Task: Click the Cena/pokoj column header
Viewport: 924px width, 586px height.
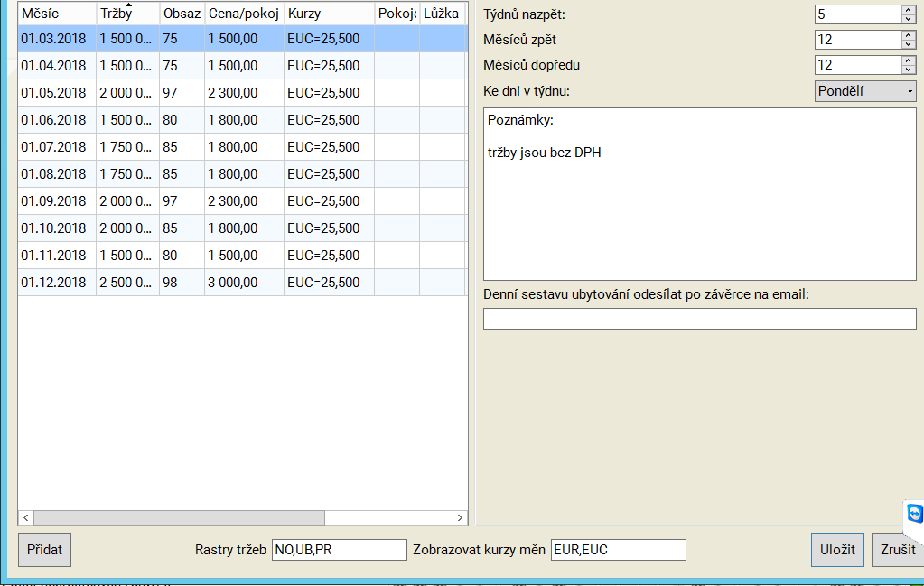Action: 243,14
